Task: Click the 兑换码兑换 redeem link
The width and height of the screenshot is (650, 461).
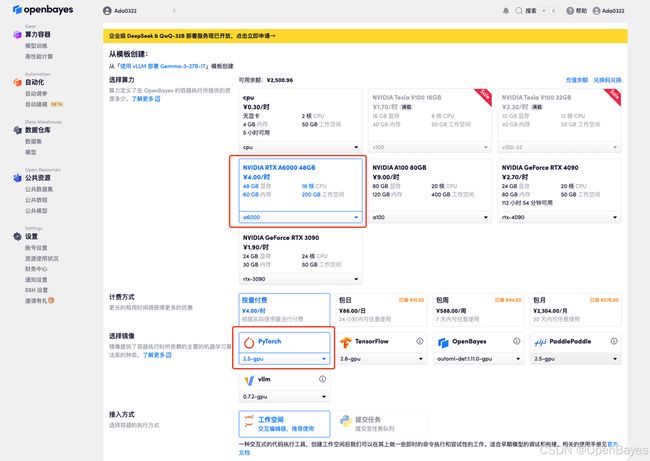Action: click(x=607, y=80)
